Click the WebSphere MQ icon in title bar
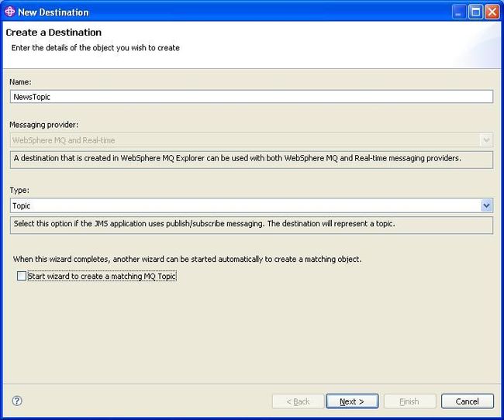 pyautogui.click(x=9, y=12)
